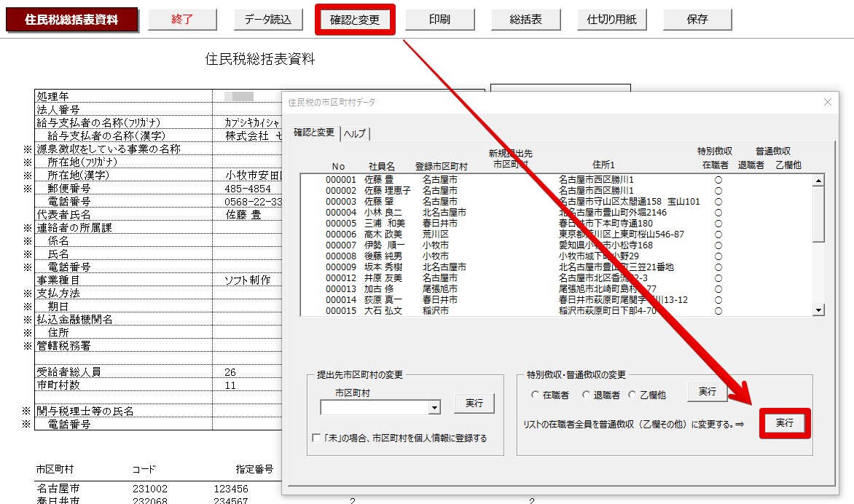Viewport: 854px width, 504px height.
Task: Select the 在職者 radio button
Action: pyautogui.click(x=536, y=395)
